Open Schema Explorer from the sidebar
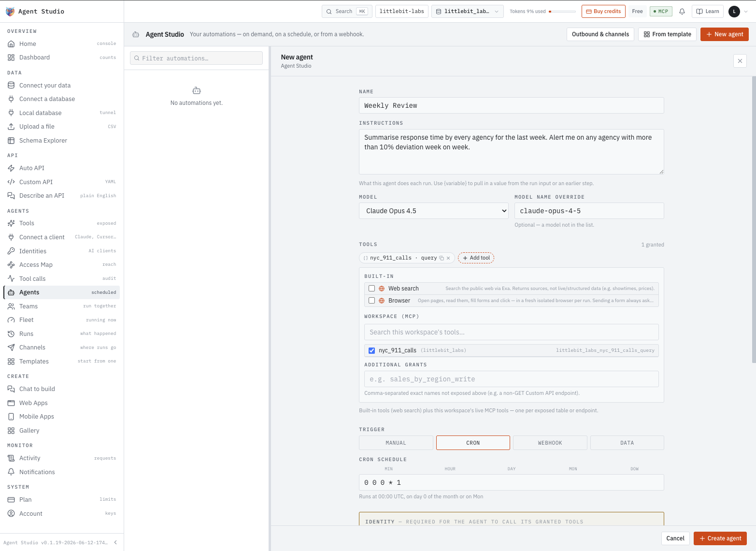 click(x=62, y=141)
